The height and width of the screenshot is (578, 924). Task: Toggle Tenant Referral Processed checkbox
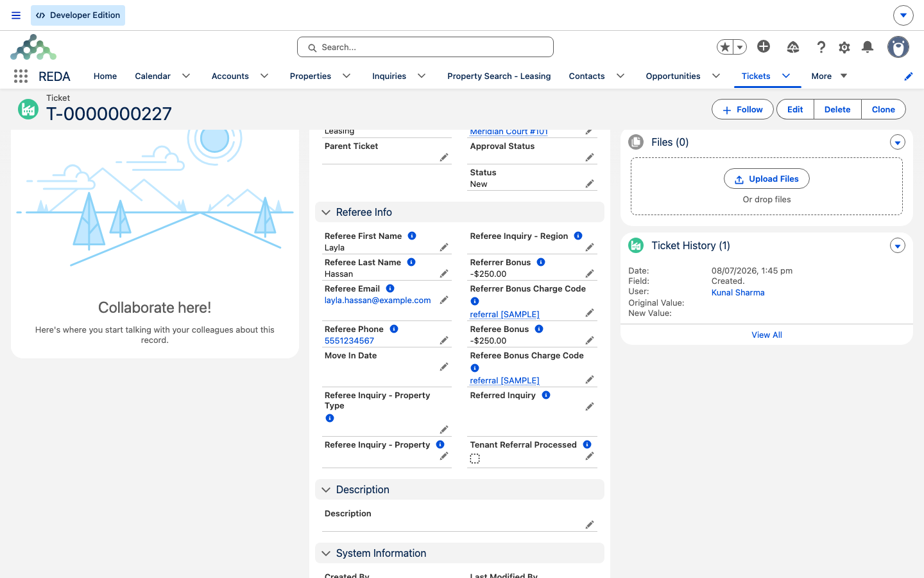pos(475,459)
